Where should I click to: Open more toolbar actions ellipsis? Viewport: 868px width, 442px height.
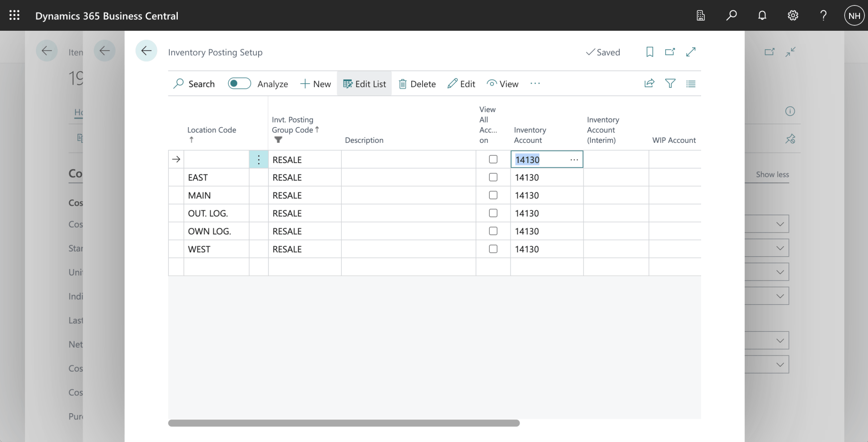point(535,84)
